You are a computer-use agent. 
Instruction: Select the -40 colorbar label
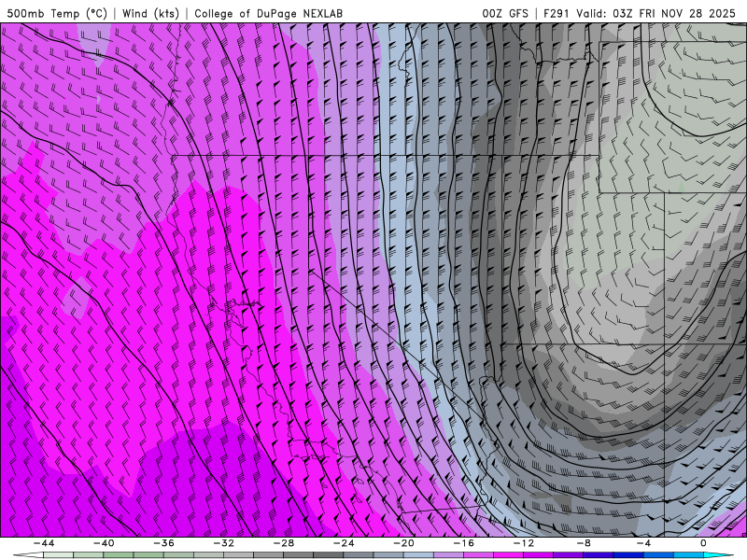104,543
